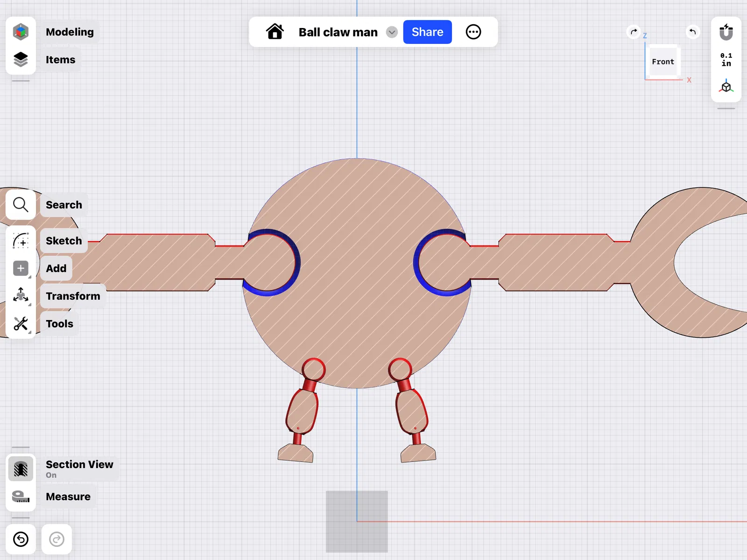Open the more options ellipsis menu
Viewport: 747px width, 560px height.
pyautogui.click(x=473, y=32)
